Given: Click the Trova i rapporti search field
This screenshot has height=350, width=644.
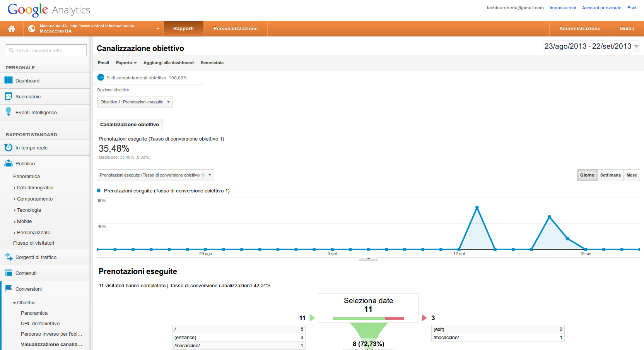Looking at the screenshot, I should [x=46, y=50].
